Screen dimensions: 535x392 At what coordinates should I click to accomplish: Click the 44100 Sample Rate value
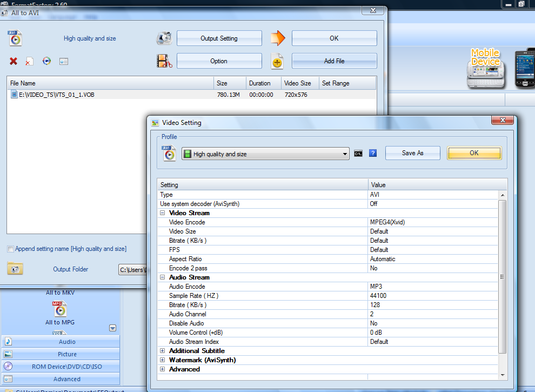[x=378, y=296]
